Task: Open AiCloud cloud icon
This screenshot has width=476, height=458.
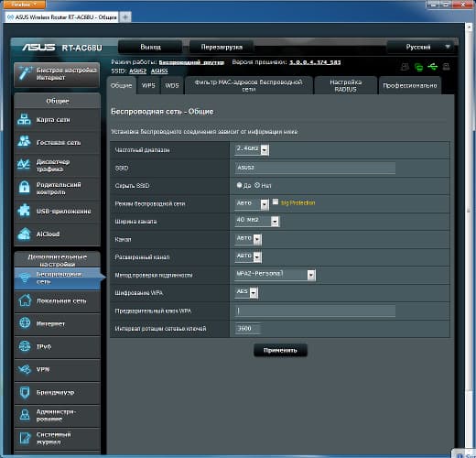Action: tap(24, 234)
